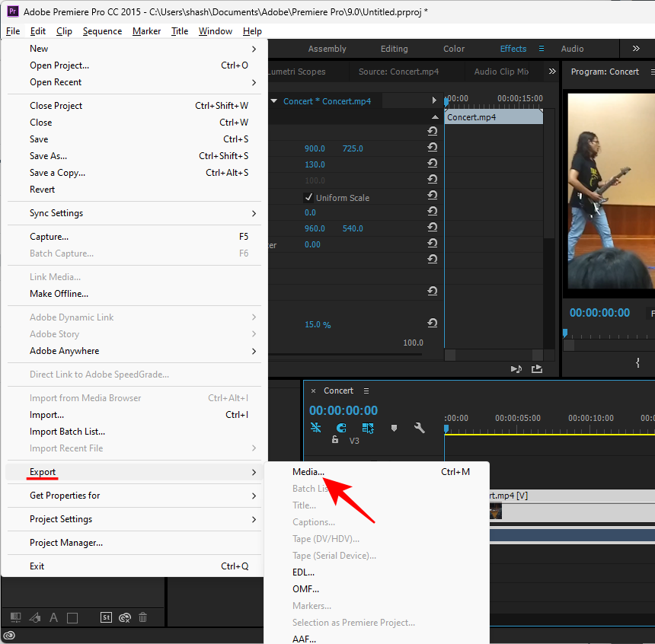Click the New Item icon at the panel bottom
Image resolution: width=655 pixels, height=644 pixels.
pyautogui.click(x=15, y=617)
